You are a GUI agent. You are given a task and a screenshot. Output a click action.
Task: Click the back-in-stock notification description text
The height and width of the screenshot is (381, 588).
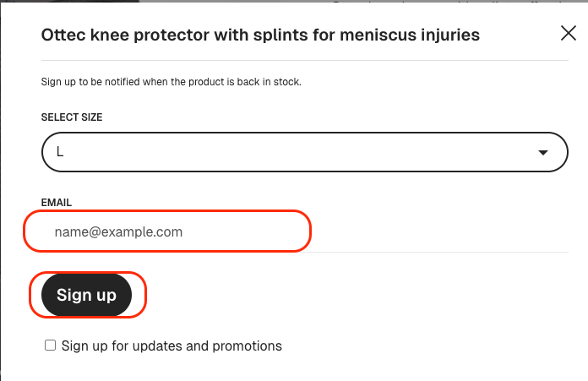[171, 82]
